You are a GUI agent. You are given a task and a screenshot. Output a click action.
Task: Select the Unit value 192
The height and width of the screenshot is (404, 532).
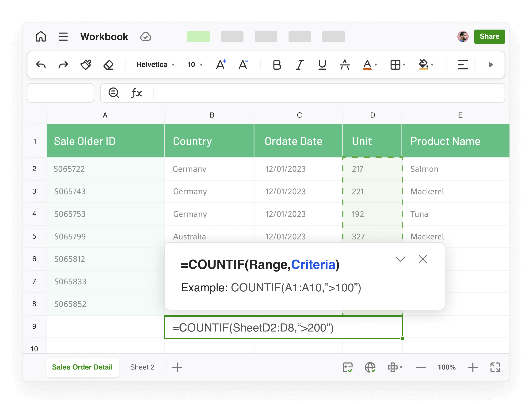coord(372,214)
